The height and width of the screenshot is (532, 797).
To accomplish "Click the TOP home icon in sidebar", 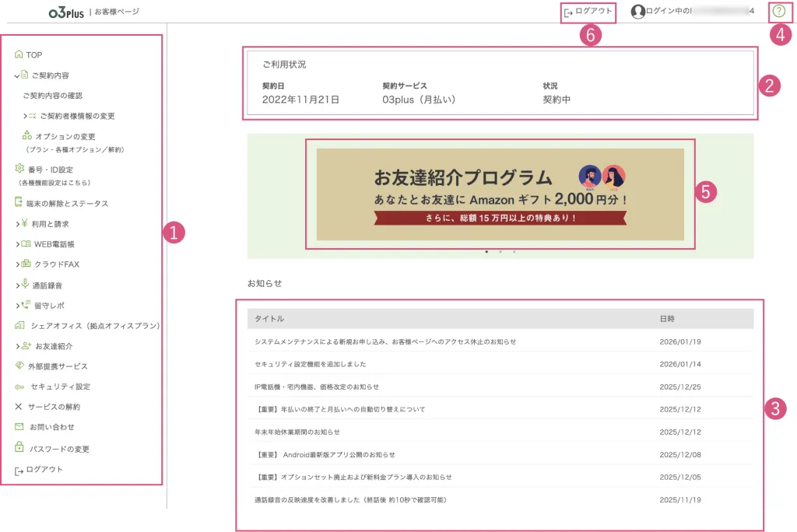I will [19, 54].
